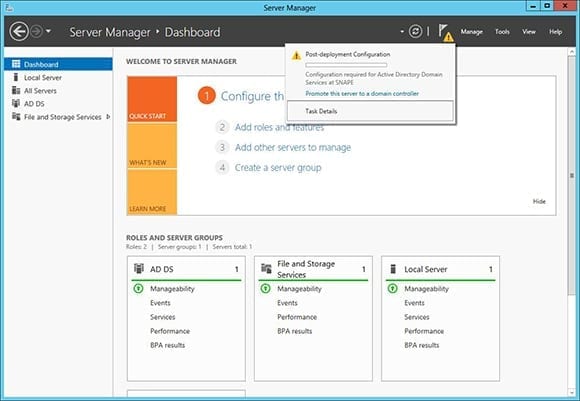Click File and Storage Services tile icon
This screenshot has width=580, height=401.
click(x=266, y=269)
